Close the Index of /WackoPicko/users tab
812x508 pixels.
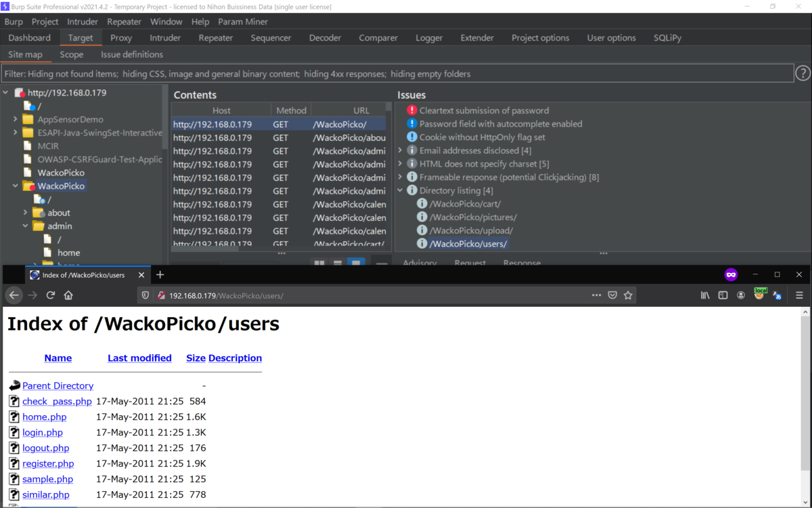pyautogui.click(x=141, y=275)
